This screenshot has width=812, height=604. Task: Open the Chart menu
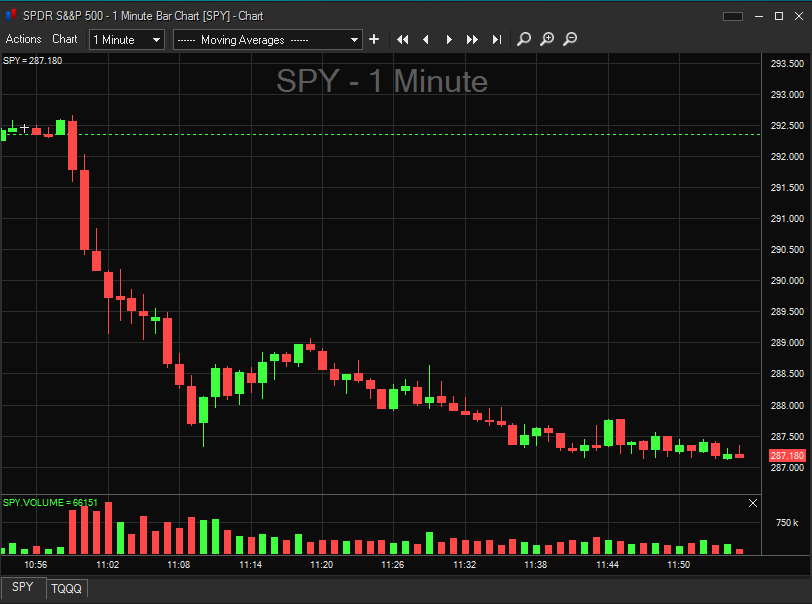pos(65,39)
